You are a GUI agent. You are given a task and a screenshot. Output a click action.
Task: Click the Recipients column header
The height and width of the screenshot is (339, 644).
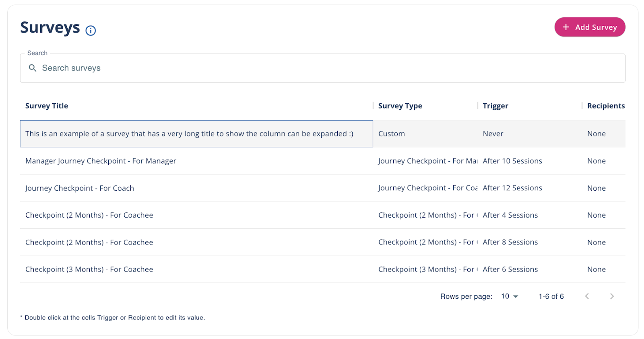605,106
